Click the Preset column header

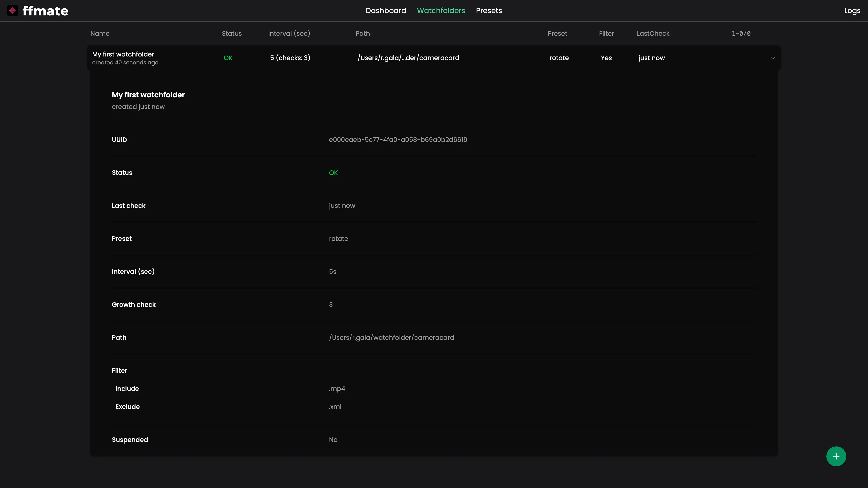(557, 33)
